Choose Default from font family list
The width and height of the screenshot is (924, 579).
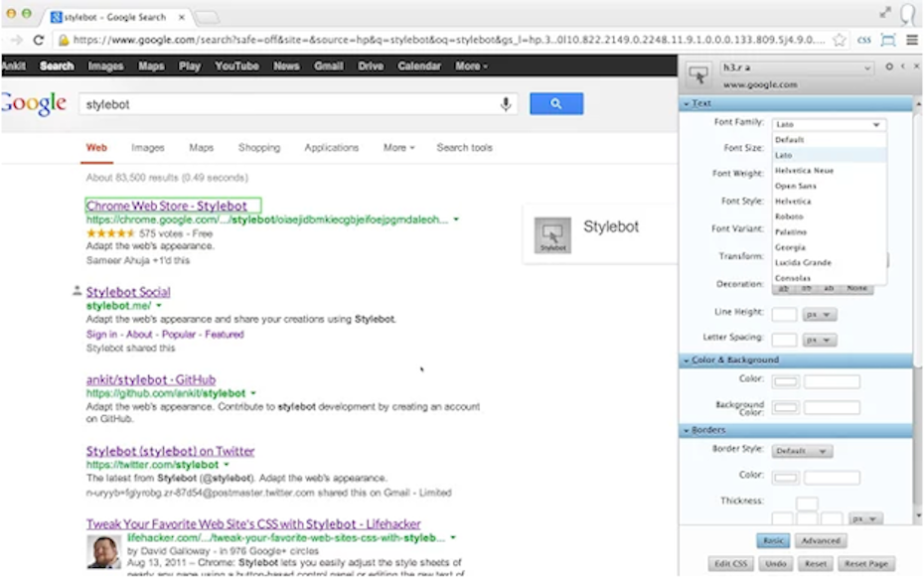coord(830,140)
